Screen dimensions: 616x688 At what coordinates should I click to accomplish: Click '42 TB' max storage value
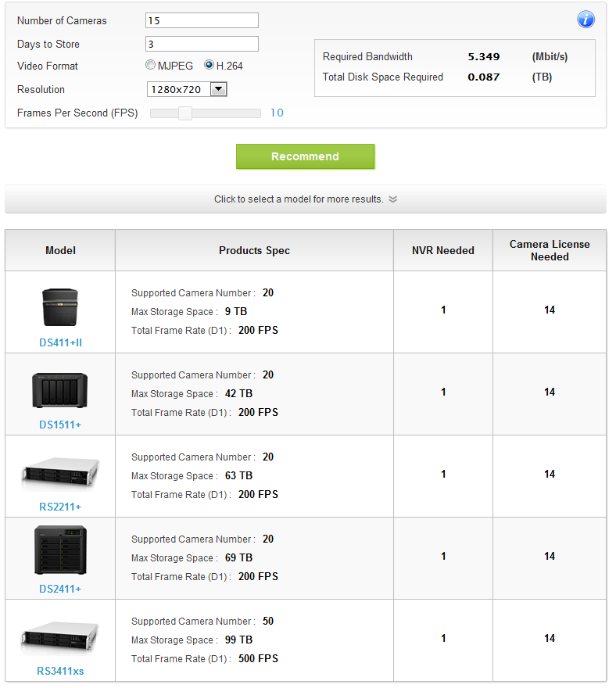point(238,393)
